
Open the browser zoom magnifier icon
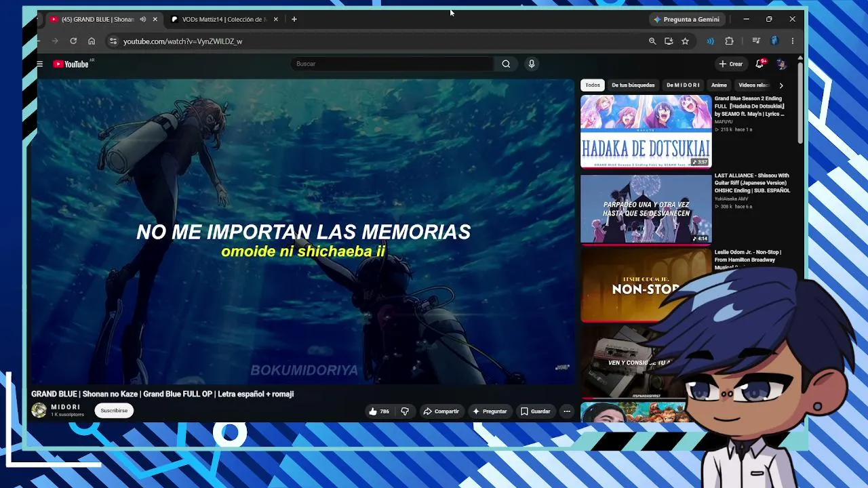[652, 41]
